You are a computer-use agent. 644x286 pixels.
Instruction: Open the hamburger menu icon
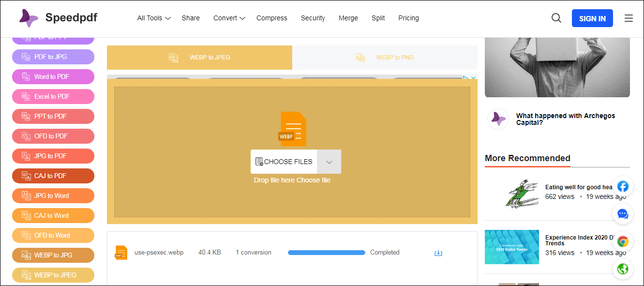coord(629,18)
